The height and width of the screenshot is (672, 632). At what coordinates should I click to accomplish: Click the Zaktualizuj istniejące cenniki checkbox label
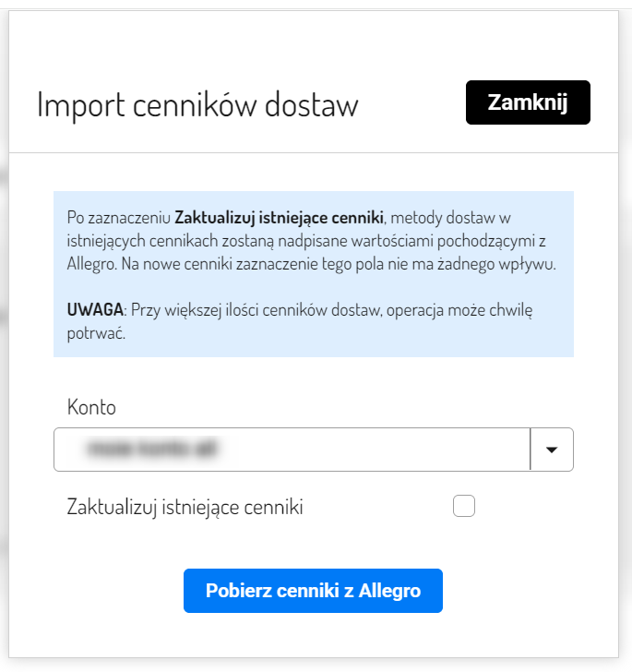185,507
